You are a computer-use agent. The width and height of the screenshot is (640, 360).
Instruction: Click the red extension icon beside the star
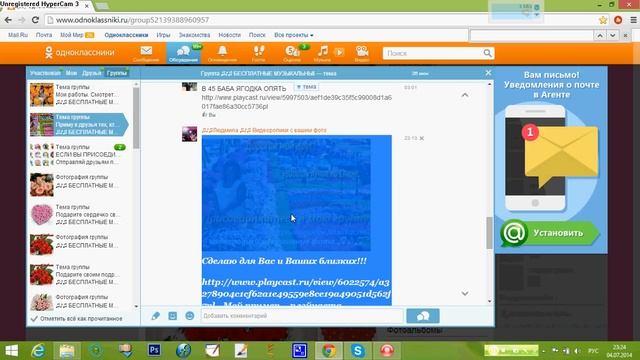point(618,20)
